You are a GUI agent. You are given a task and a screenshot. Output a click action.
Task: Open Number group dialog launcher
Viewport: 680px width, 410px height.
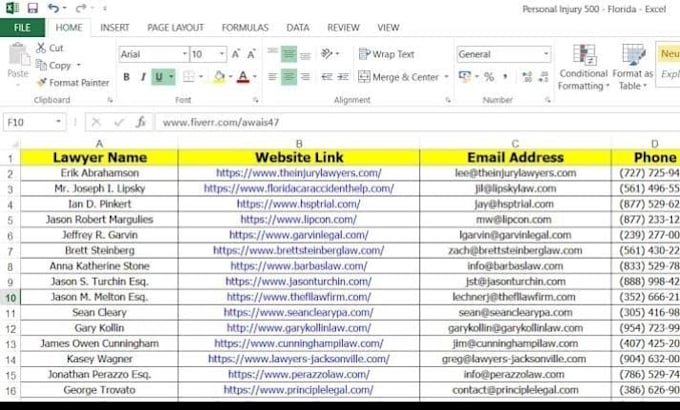[548, 100]
